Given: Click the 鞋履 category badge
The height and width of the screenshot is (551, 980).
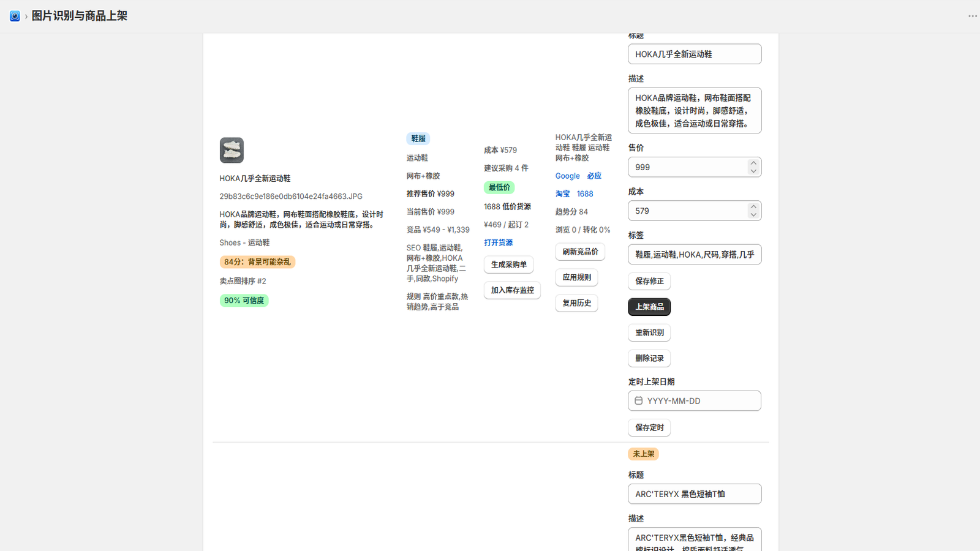Looking at the screenshot, I should point(418,138).
